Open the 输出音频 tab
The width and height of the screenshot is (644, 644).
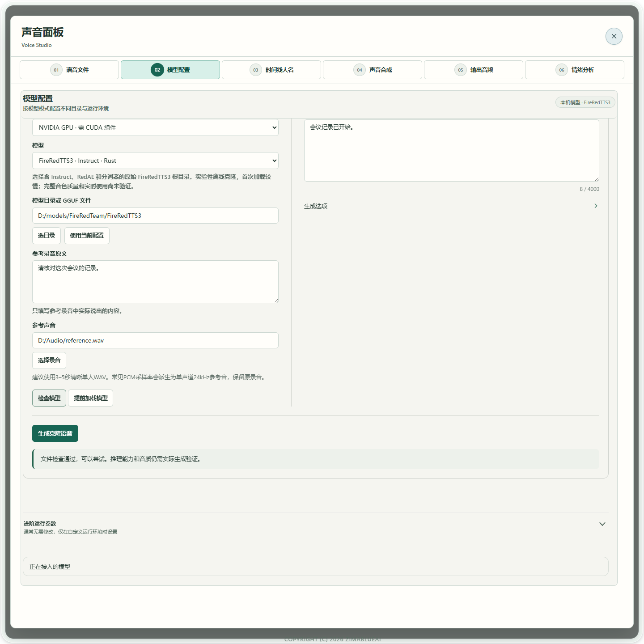coord(474,70)
